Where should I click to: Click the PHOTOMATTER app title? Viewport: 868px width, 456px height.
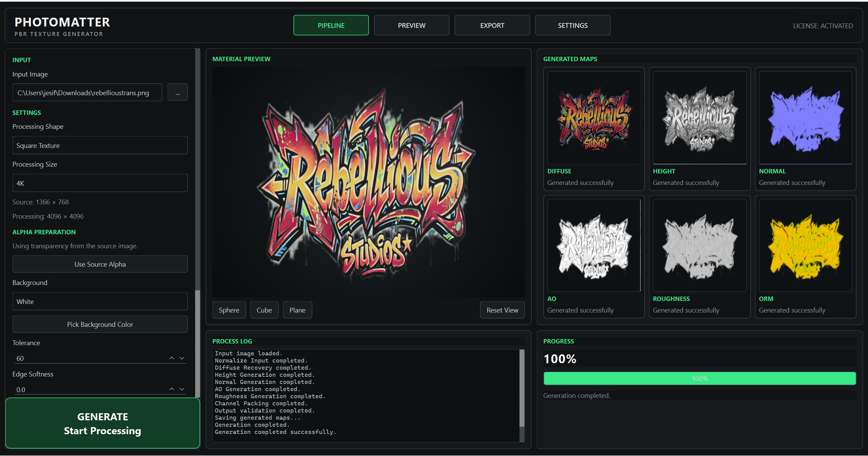[x=62, y=22]
